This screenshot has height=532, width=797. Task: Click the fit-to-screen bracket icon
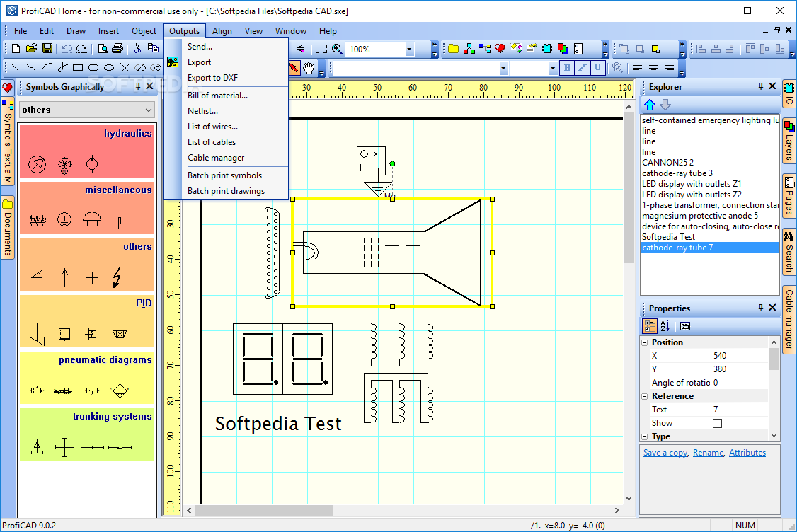(x=321, y=49)
